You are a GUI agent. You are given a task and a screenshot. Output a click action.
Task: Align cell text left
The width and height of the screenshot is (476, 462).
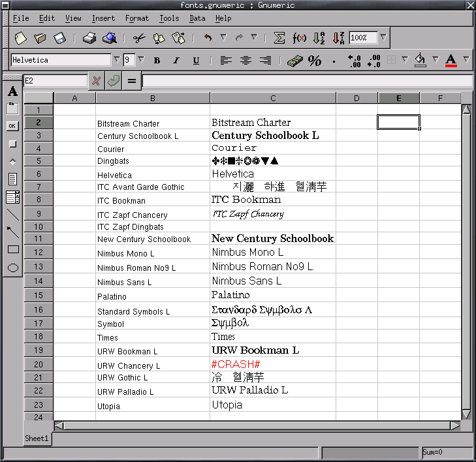(x=226, y=61)
